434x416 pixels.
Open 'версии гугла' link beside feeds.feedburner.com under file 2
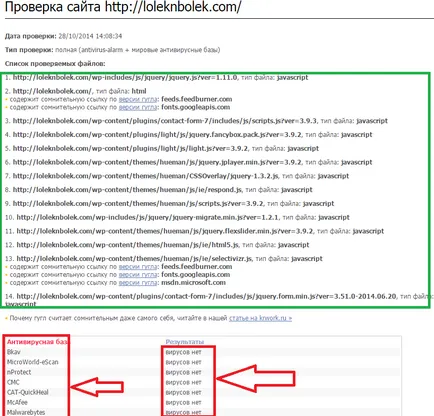tap(138, 99)
